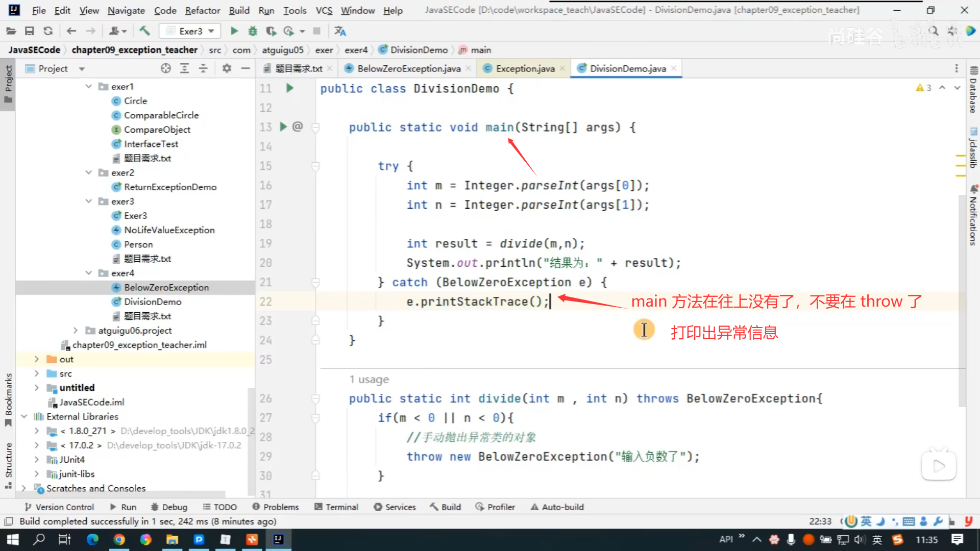Screen dimensions: 980x551
Task: Open the Problems tool window
Action: coord(276,507)
